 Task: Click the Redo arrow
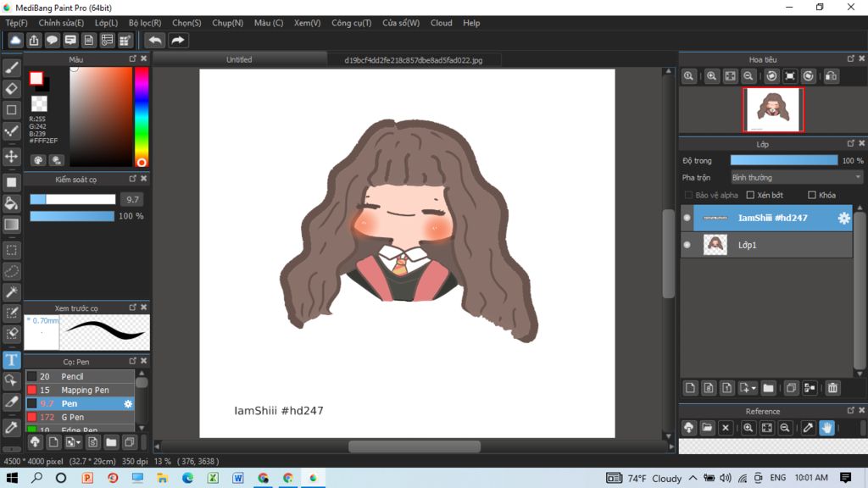click(x=178, y=41)
